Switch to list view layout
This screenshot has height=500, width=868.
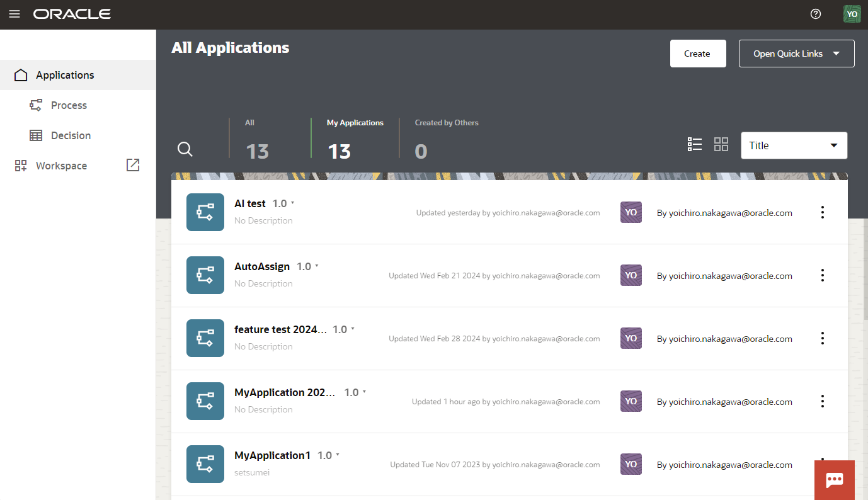click(695, 144)
